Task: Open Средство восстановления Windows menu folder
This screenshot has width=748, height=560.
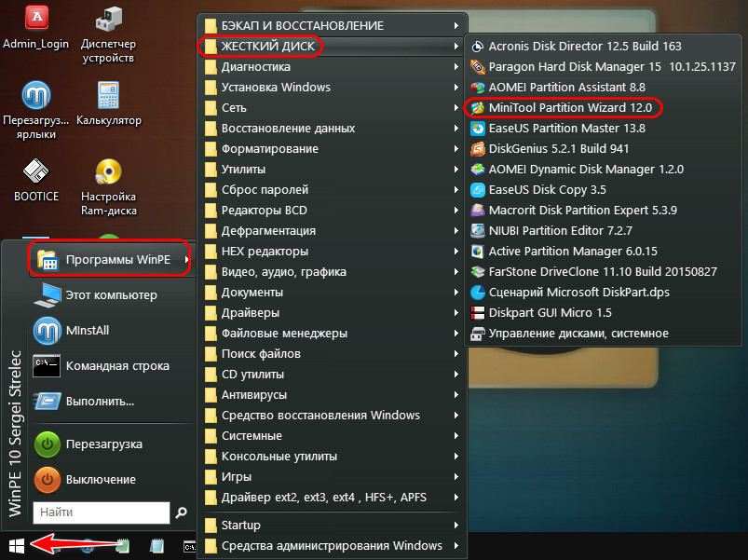Action: (x=332, y=416)
